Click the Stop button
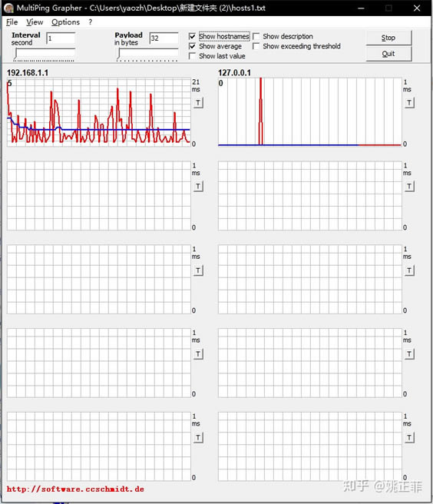 pyautogui.click(x=388, y=38)
